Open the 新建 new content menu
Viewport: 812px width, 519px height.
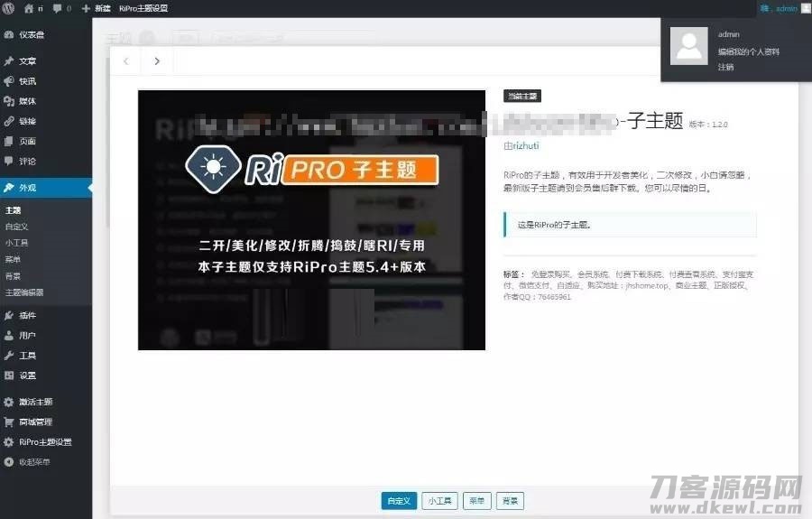pos(97,8)
